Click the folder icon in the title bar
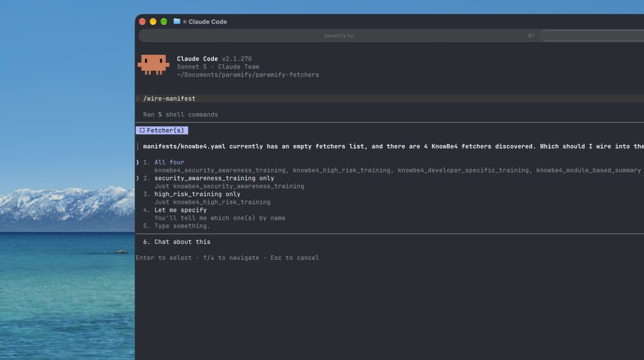 tap(176, 22)
